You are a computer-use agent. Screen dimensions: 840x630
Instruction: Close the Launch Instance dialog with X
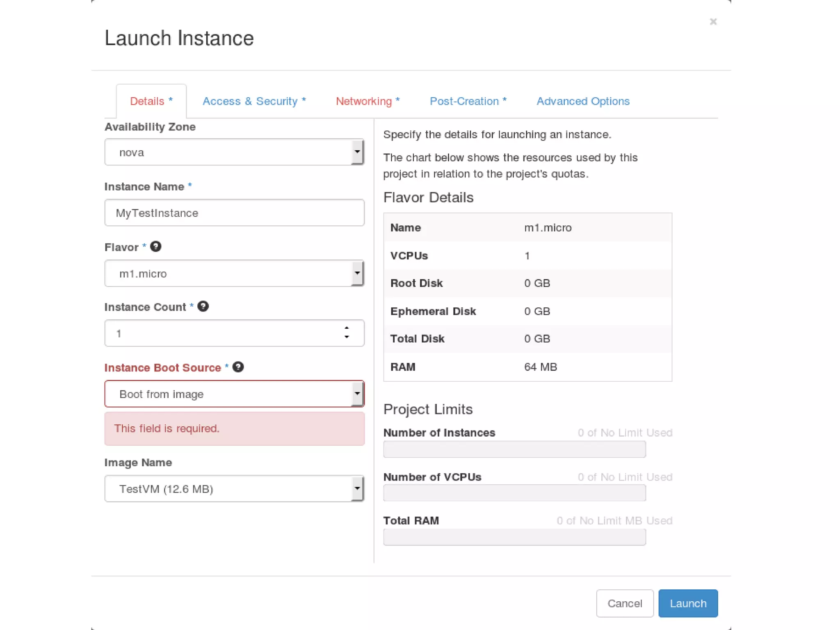(x=713, y=22)
